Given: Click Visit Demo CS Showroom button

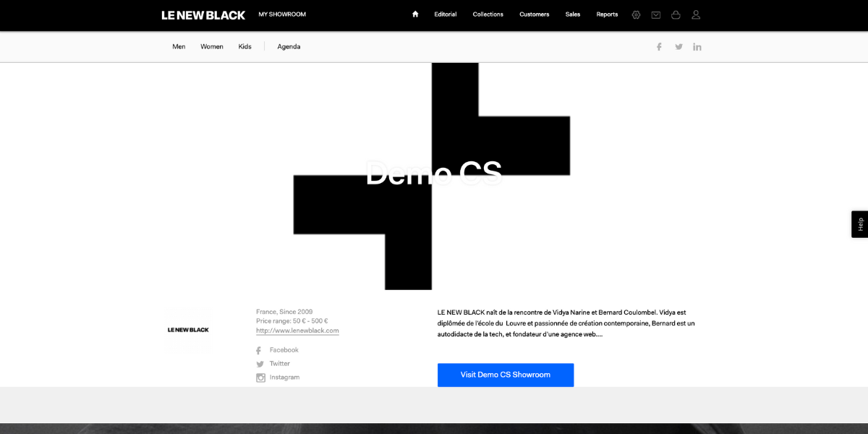Looking at the screenshot, I should 506,375.
